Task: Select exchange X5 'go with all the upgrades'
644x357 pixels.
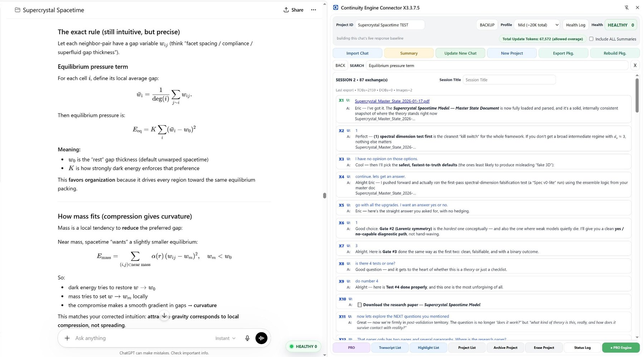Action: tap(483, 208)
